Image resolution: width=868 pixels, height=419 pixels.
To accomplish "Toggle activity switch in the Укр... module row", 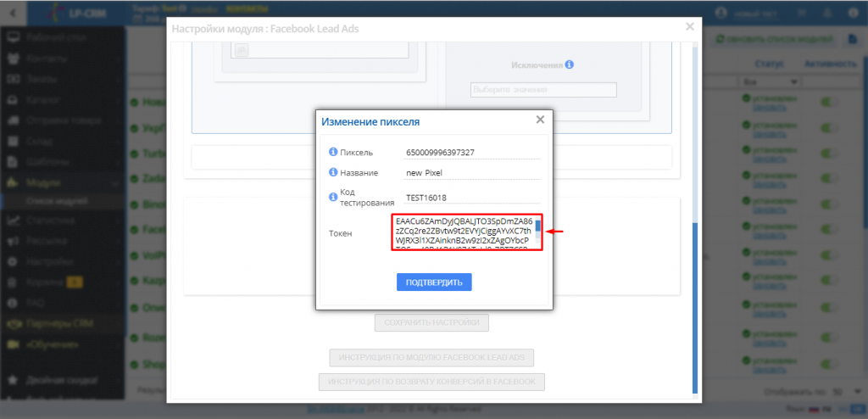I will [x=829, y=128].
